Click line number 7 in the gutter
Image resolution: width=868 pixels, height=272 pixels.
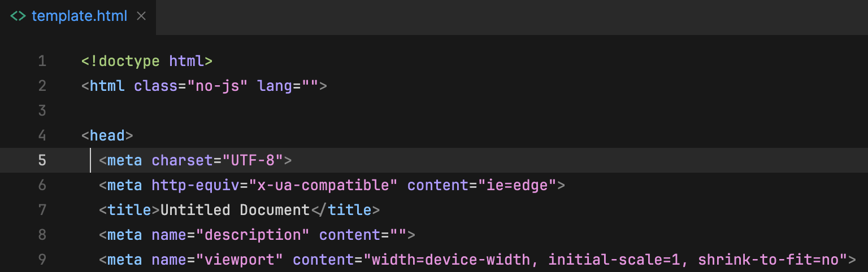coord(42,210)
